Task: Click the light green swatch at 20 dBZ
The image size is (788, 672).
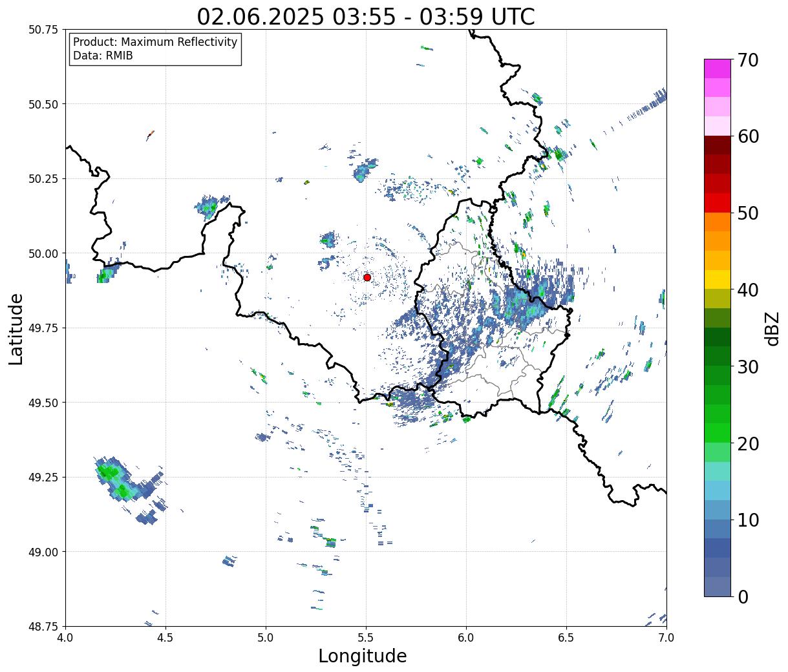Action: tap(717, 452)
